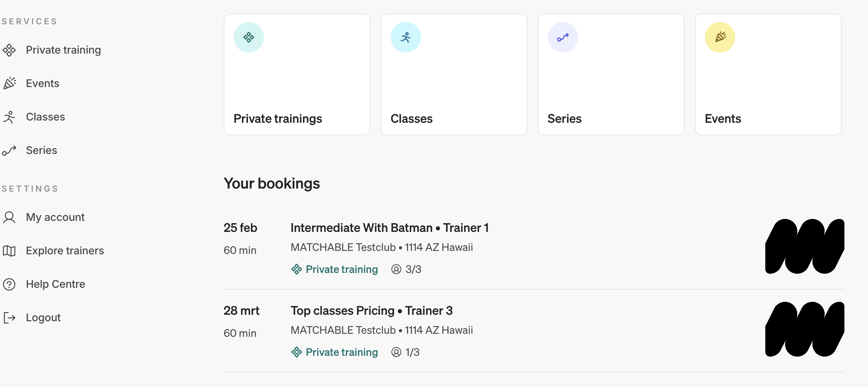Open Intermediate With Batman booking

click(389, 228)
